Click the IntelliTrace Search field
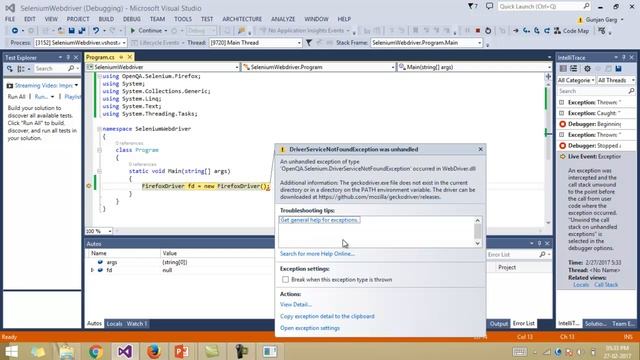640x360 pixels. point(595,91)
